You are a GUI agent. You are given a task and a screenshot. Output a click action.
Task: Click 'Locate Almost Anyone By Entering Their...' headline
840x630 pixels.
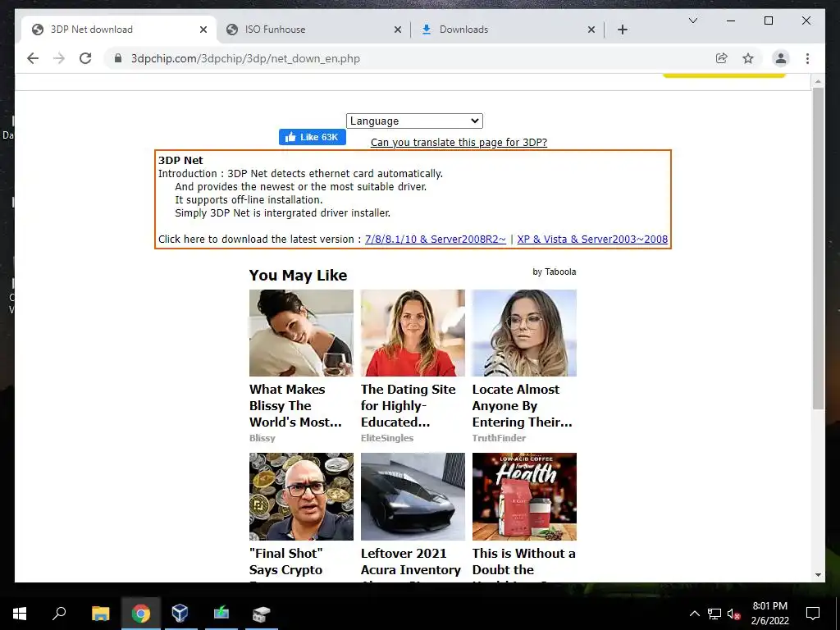523,405
